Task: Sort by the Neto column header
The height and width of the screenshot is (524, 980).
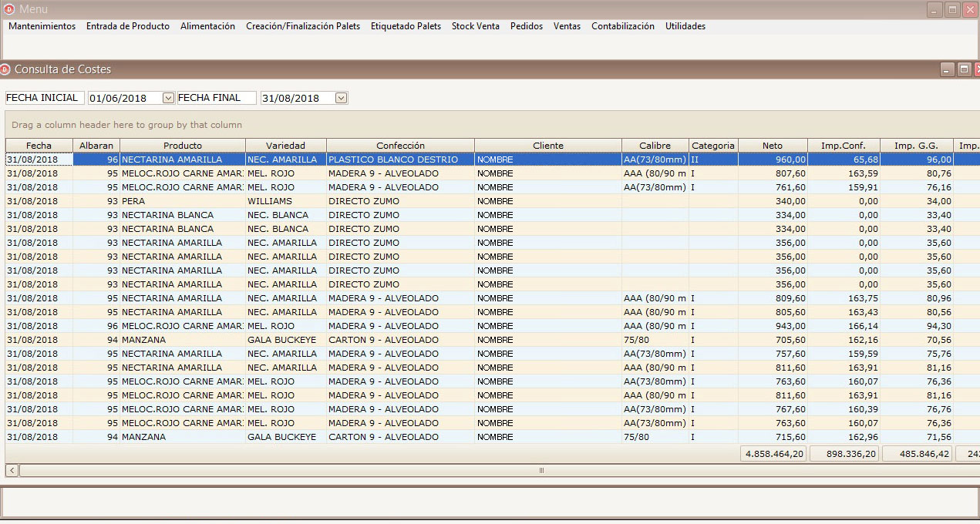Action: coord(773,146)
